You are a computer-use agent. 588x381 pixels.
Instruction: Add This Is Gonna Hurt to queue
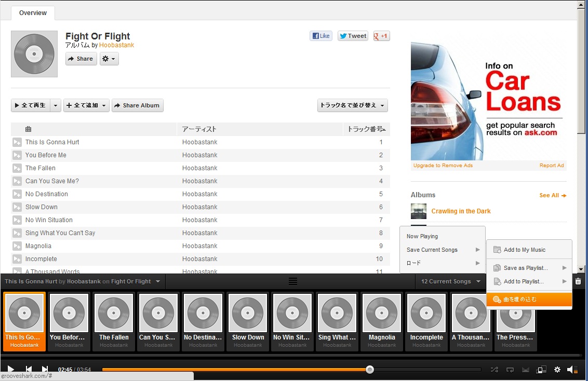(17, 142)
